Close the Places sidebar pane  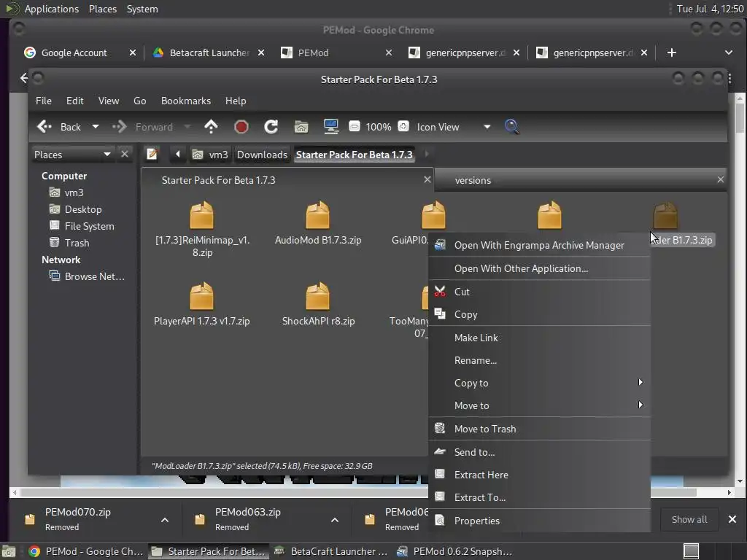(x=124, y=154)
